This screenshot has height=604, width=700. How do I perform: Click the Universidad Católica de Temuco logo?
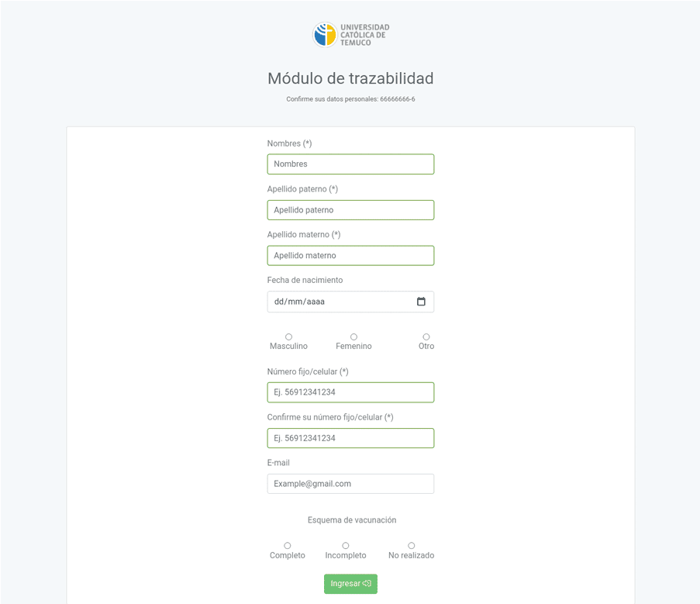click(x=350, y=35)
